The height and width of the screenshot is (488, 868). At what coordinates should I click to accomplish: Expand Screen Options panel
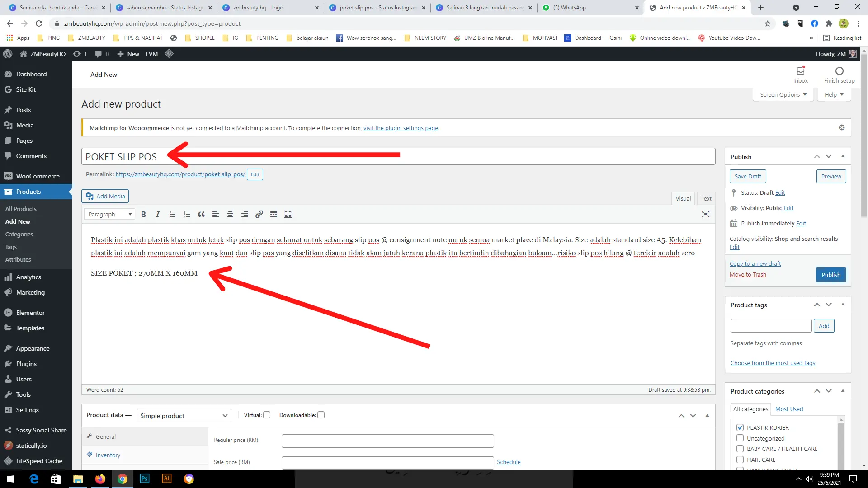point(783,94)
